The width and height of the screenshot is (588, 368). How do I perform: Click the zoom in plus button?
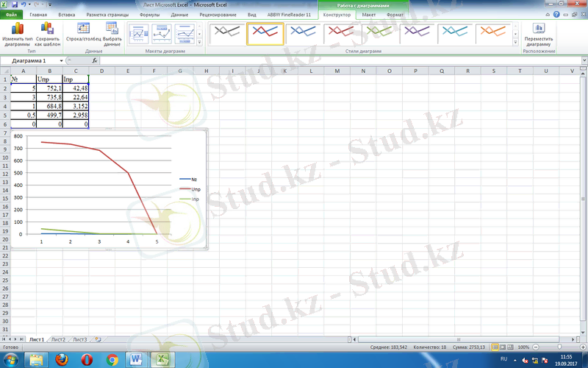click(x=583, y=347)
